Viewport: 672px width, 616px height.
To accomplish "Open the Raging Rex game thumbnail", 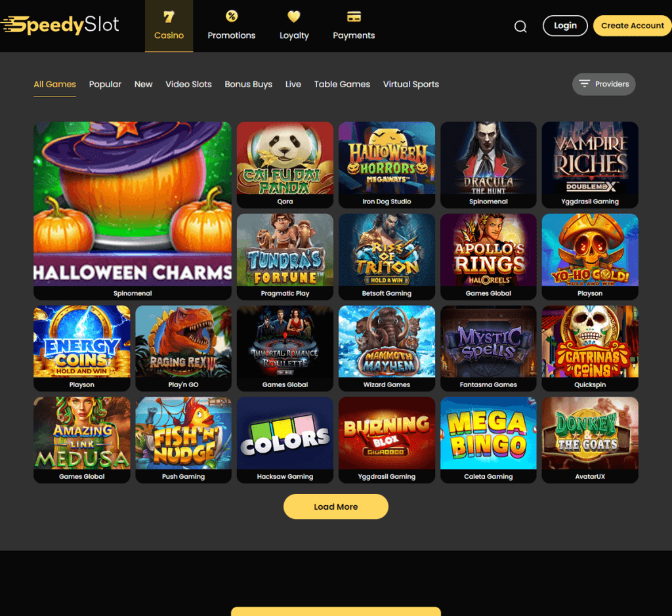I will click(184, 348).
